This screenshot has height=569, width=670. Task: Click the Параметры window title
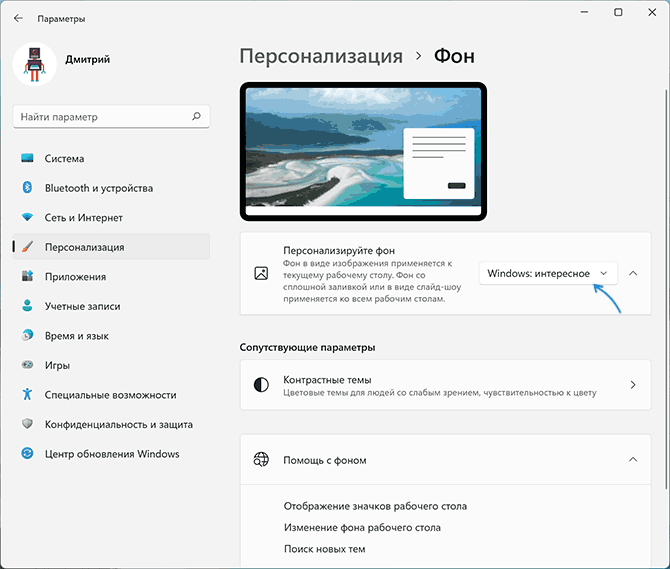coord(61,19)
